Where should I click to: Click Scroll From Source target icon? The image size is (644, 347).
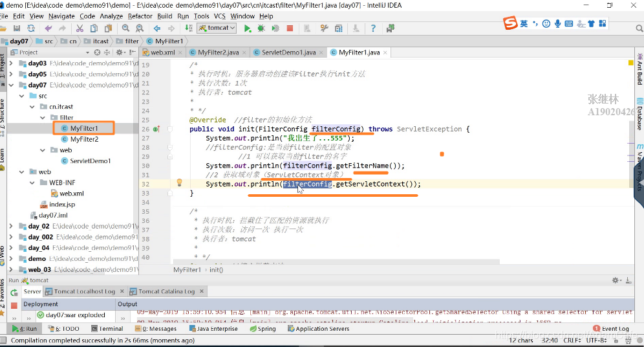pyautogui.click(x=98, y=52)
